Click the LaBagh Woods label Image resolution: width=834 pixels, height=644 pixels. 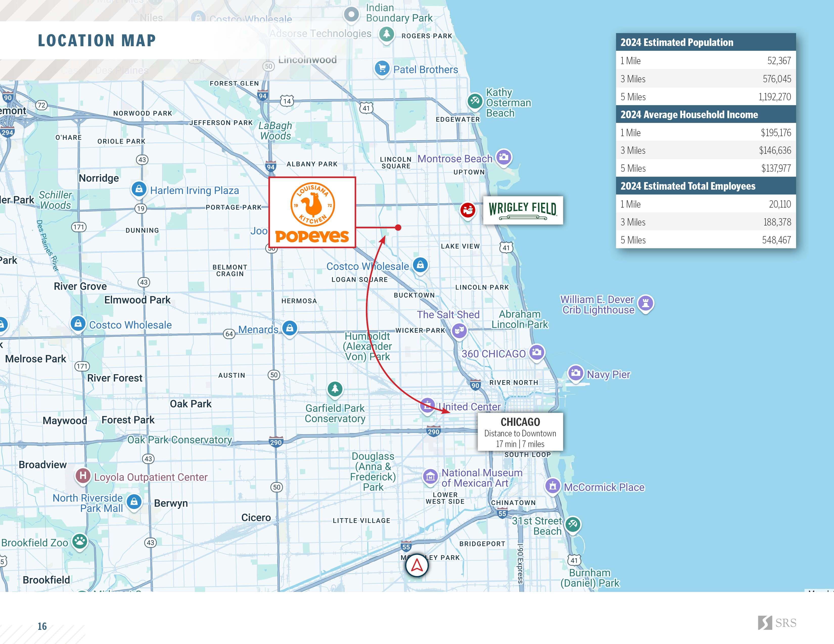coord(275,131)
